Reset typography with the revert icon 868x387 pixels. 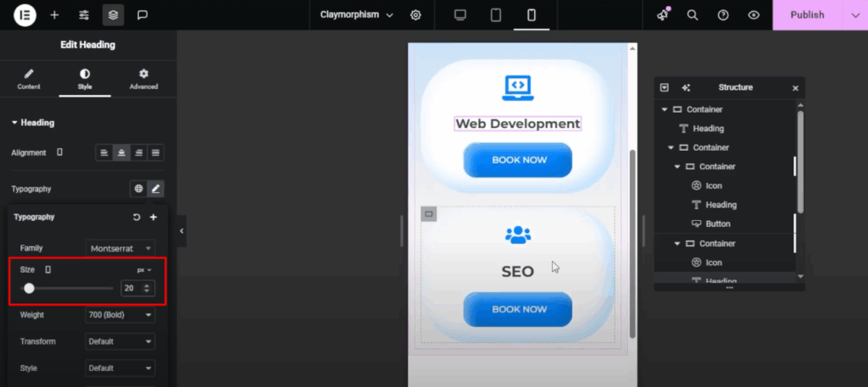coord(136,218)
